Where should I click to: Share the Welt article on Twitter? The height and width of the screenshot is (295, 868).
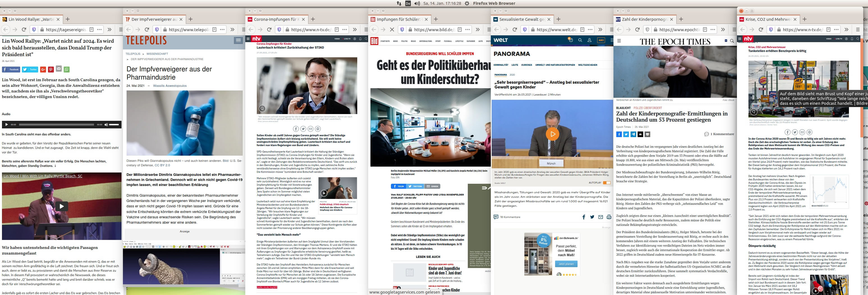(592, 217)
